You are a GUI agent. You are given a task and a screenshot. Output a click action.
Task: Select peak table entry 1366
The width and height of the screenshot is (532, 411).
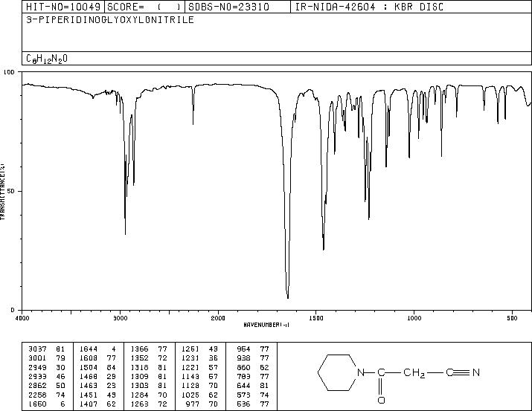pos(149,349)
